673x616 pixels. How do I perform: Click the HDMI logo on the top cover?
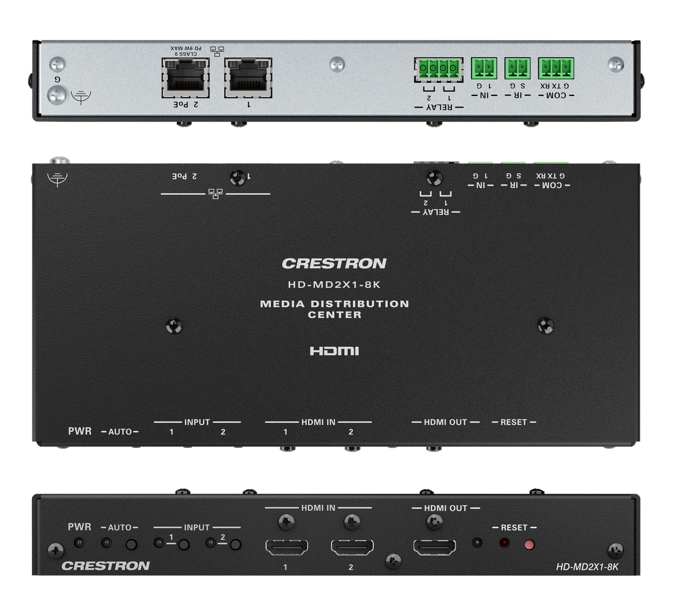(x=334, y=351)
